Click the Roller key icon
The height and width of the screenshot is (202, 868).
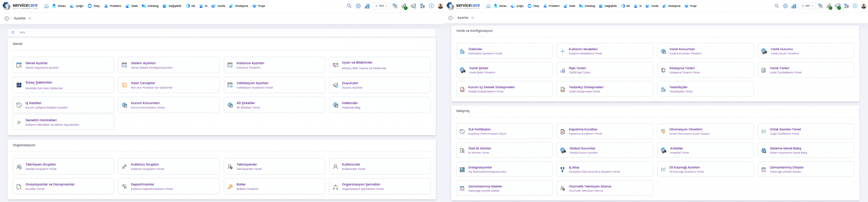(230, 187)
